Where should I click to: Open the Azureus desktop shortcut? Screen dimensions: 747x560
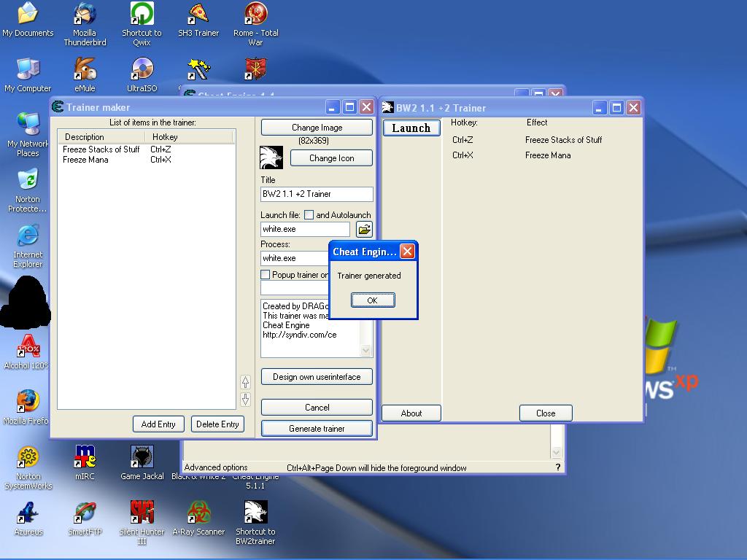pos(28,513)
